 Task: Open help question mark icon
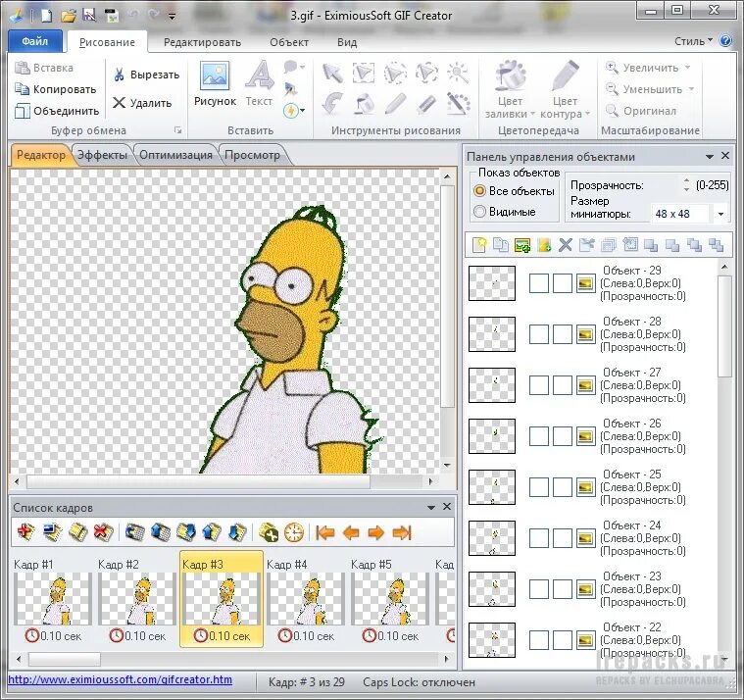pyautogui.click(x=725, y=41)
